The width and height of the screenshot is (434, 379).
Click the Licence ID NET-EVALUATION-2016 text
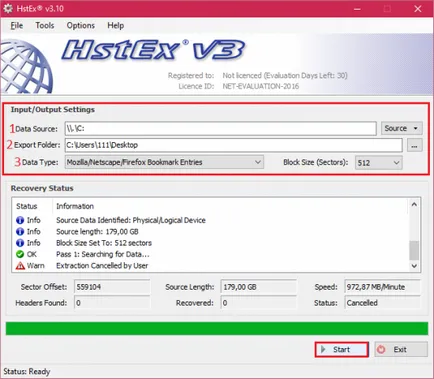(261, 86)
